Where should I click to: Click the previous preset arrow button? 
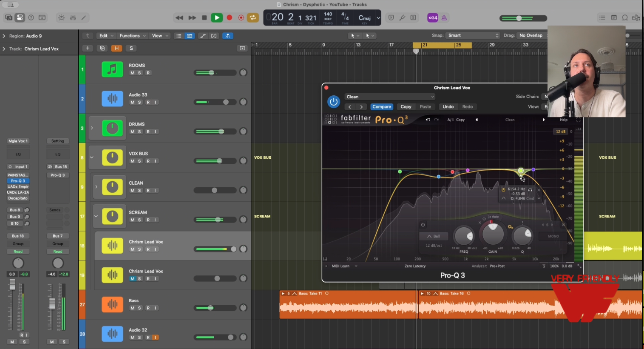[350, 107]
